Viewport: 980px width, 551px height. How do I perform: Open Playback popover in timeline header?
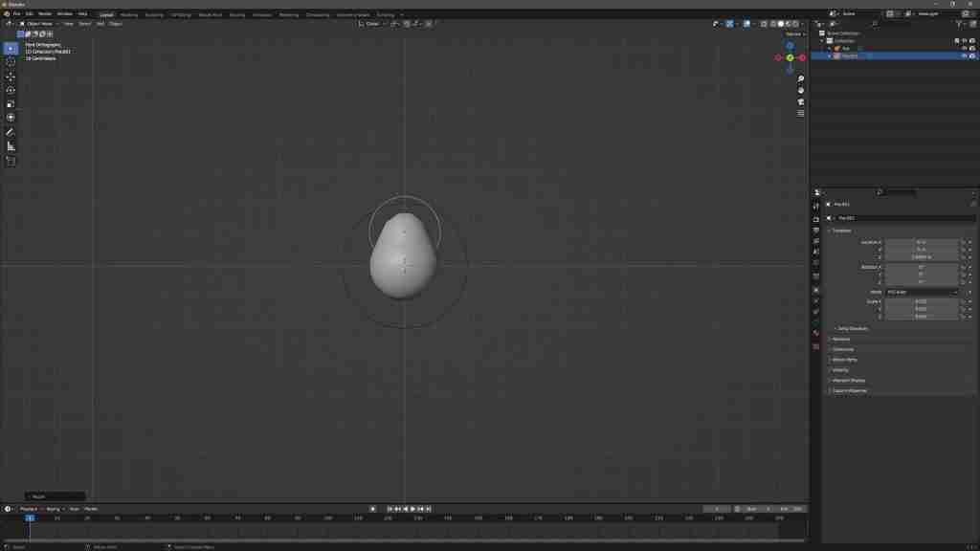[30, 509]
